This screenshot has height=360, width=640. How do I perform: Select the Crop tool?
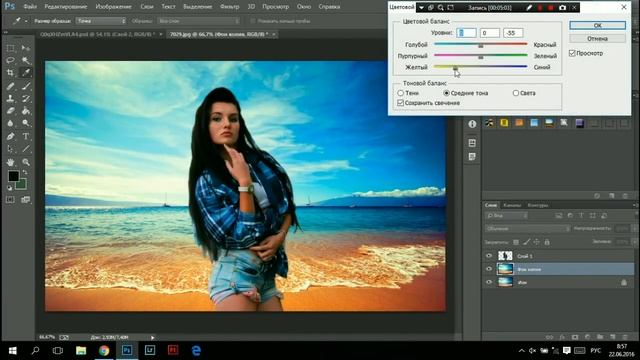pos(10,73)
